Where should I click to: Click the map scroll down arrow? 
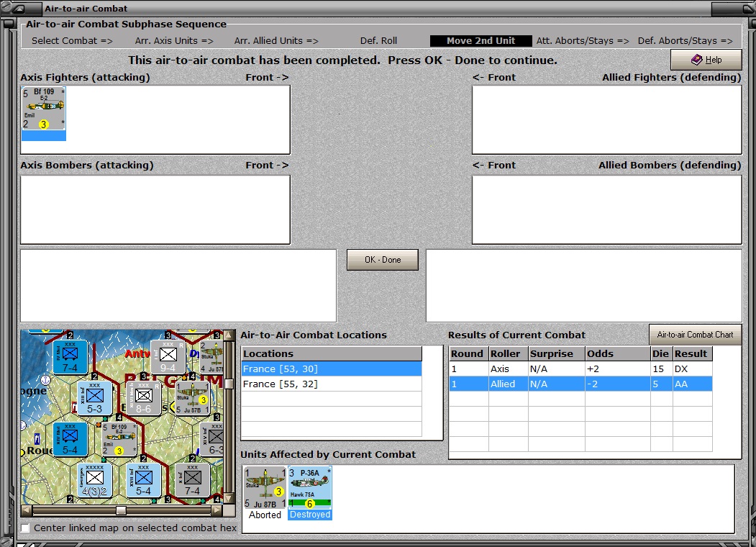click(229, 498)
